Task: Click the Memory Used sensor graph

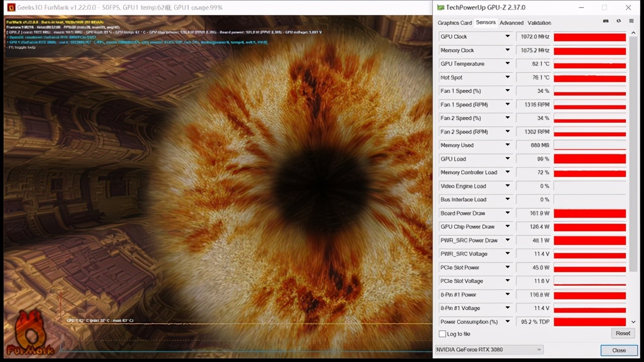Action: [x=590, y=145]
